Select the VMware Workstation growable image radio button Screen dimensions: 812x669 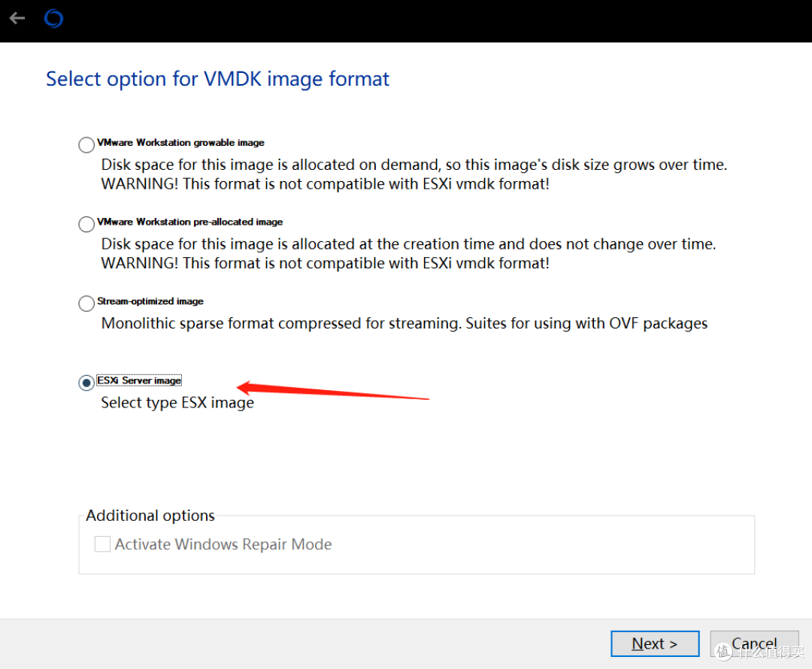click(x=86, y=145)
